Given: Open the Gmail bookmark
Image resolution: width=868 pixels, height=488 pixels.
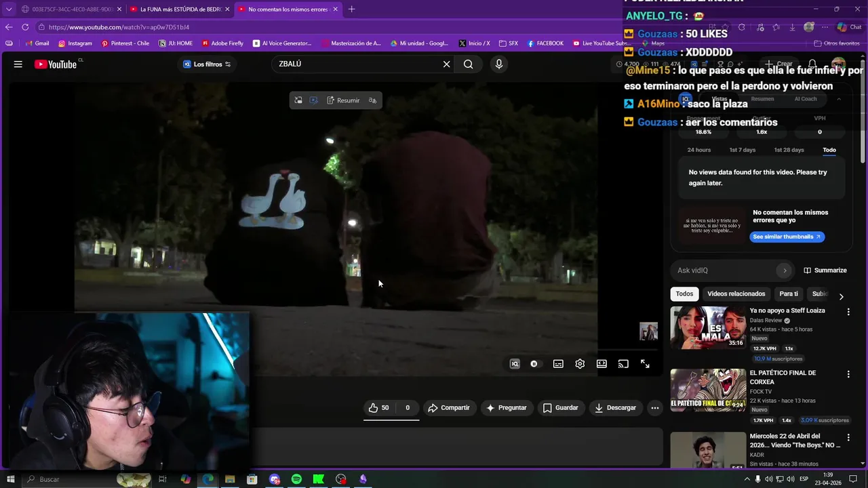Looking at the screenshot, I should 37,43.
